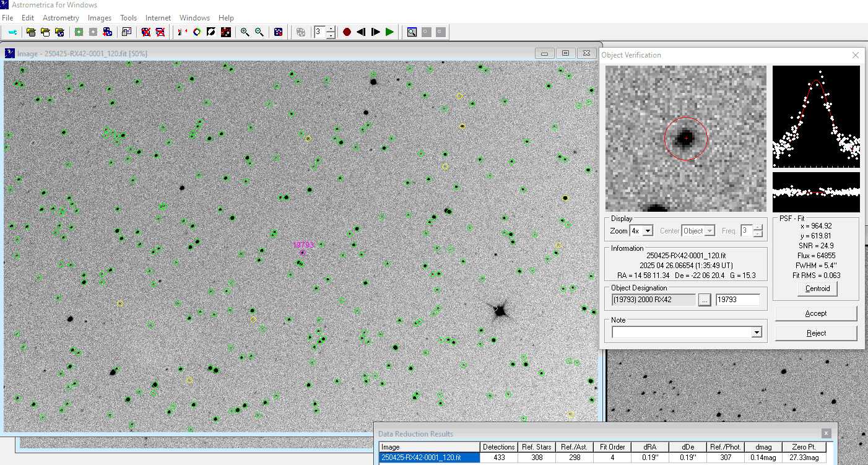Image resolution: width=868 pixels, height=465 pixels.
Task: Click the designation number field showing 19793
Action: pyautogui.click(x=738, y=300)
